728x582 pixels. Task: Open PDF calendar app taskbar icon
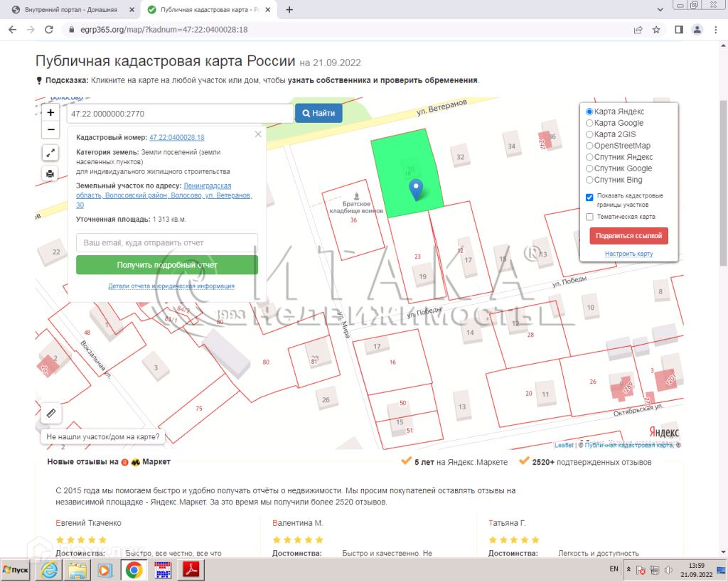click(x=163, y=570)
